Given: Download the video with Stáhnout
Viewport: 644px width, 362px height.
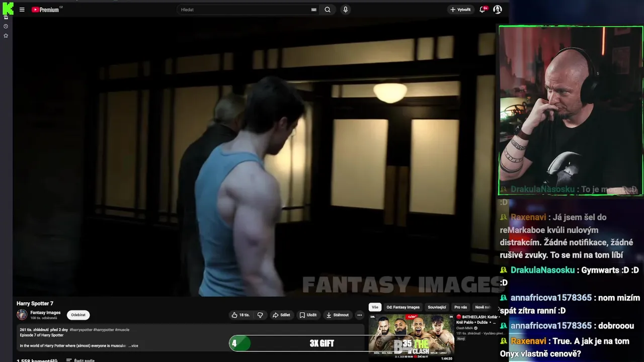Looking at the screenshot, I should (x=337, y=315).
